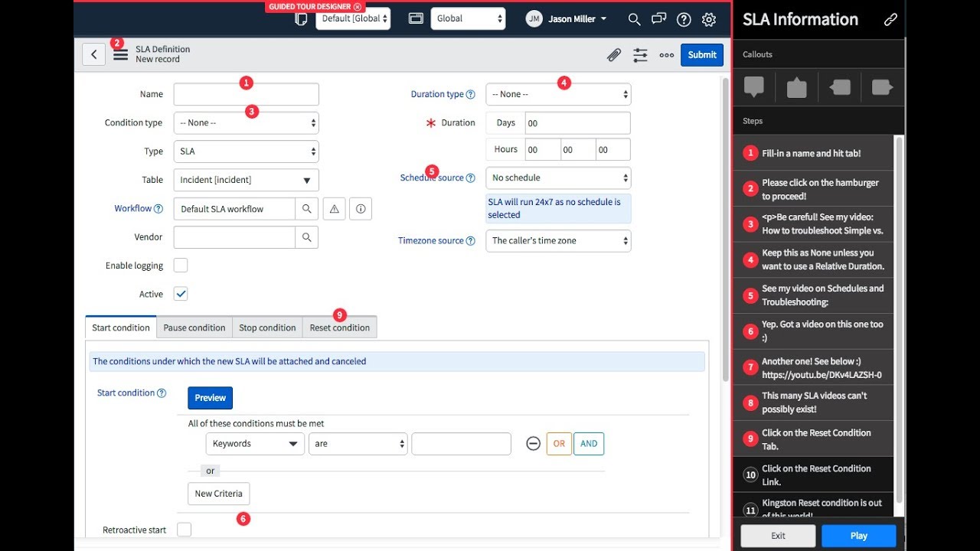Add an OR condition
This screenshot has height=551, width=980.
pyautogui.click(x=559, y=444)
